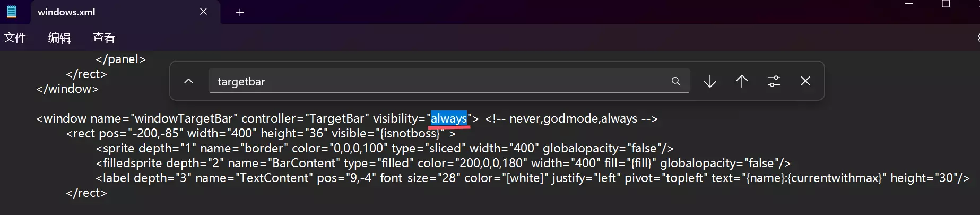Open the 编辑 menu
This screenshot has height=215, width=980.
[59, 38]
